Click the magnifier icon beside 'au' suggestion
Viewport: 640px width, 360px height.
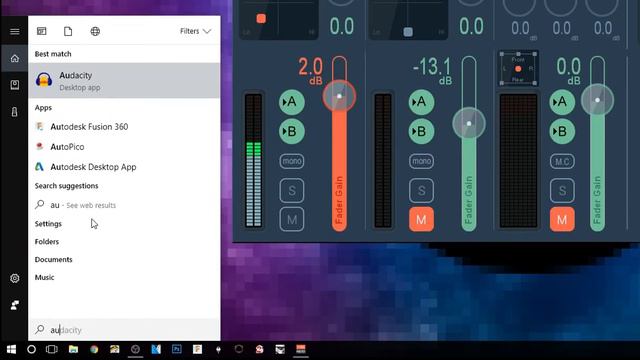(x=40, y=204)
